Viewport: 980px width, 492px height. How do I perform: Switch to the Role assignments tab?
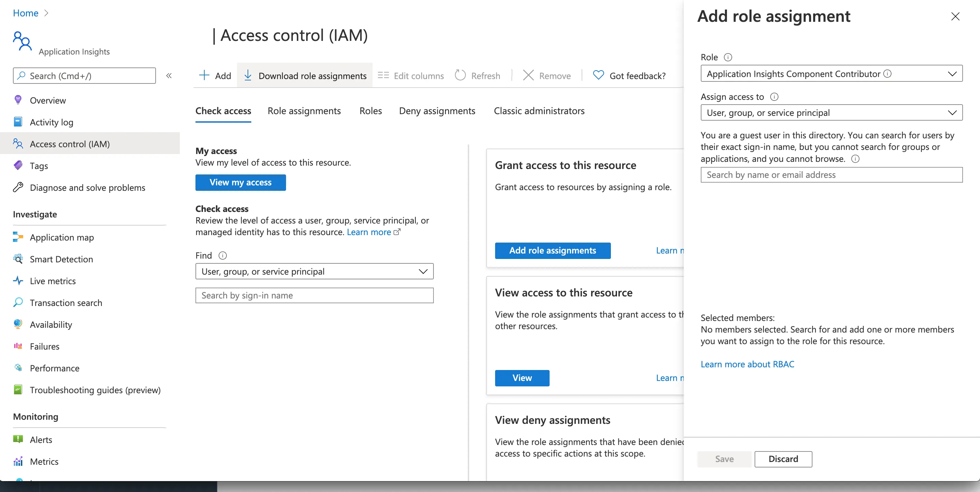click(x=304, y=111)
